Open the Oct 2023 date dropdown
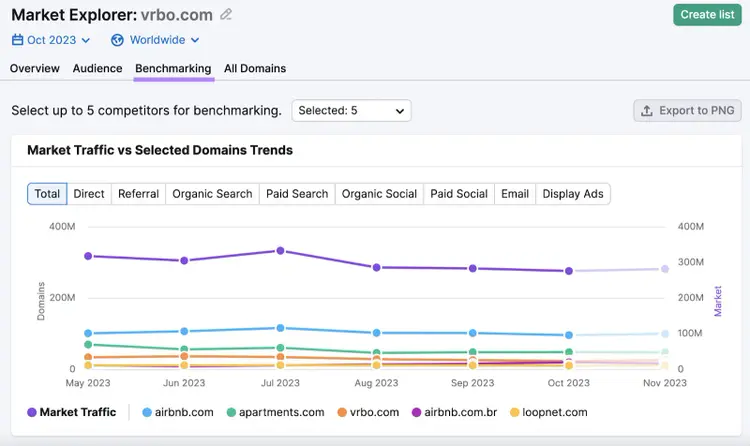The width and height of the screenshot is (750, 446). (51, 40)
